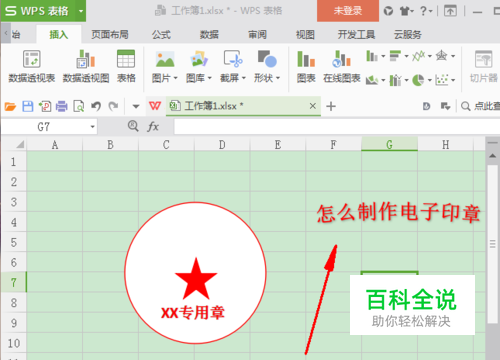This screenshot has height=360, width=500.
Task: Insert an online chart (在线图表)
Action: pyautogui.click(x=342, y=66)
